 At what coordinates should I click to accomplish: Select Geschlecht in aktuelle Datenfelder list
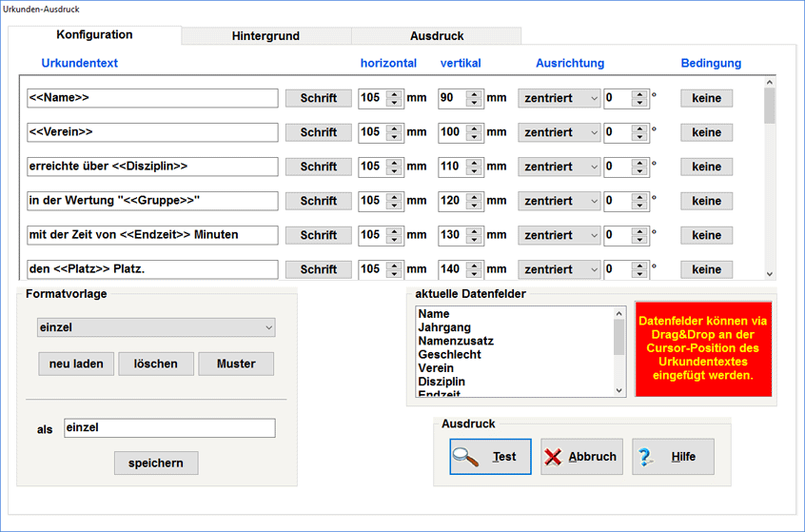tap(449, 354)
